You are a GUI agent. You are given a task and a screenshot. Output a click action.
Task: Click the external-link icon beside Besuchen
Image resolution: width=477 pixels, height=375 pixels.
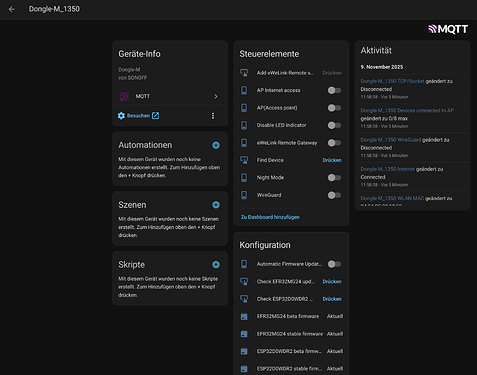point(155,116)
